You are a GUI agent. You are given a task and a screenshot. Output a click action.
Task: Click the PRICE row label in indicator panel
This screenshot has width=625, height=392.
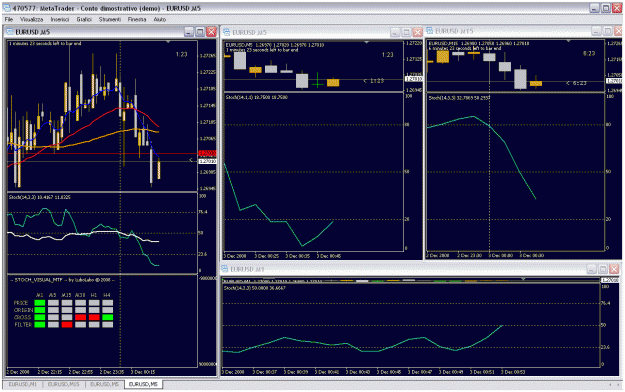pyautogui.click(x=21, y=303)
